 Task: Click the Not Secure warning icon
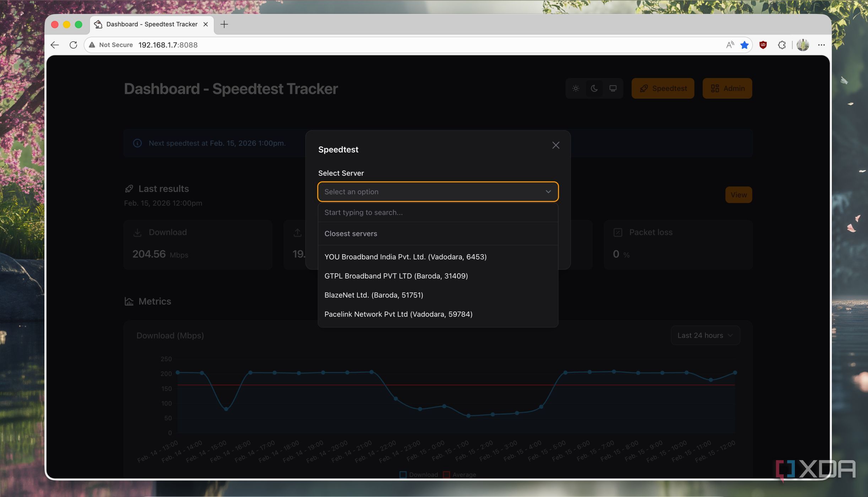92,45
